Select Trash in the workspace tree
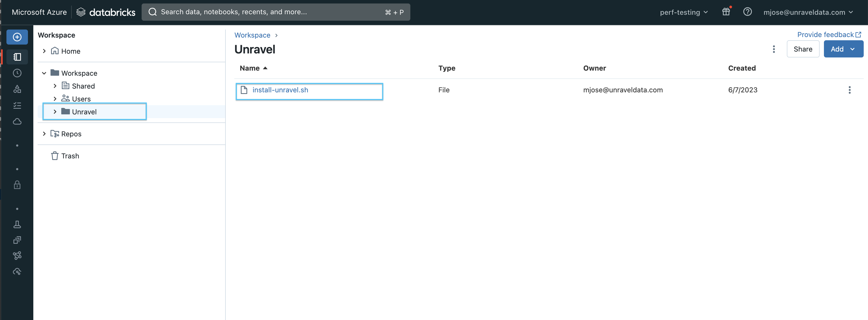 point(70,156)
